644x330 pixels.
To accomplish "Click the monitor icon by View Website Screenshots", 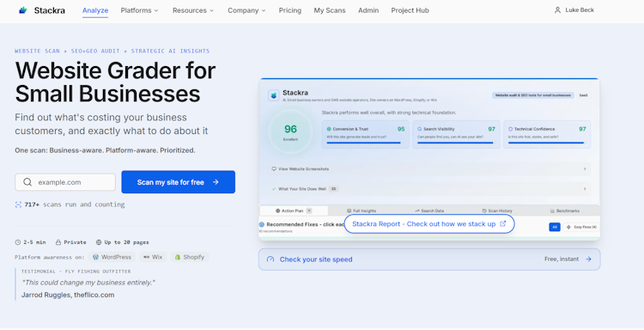I will [274, 169].
